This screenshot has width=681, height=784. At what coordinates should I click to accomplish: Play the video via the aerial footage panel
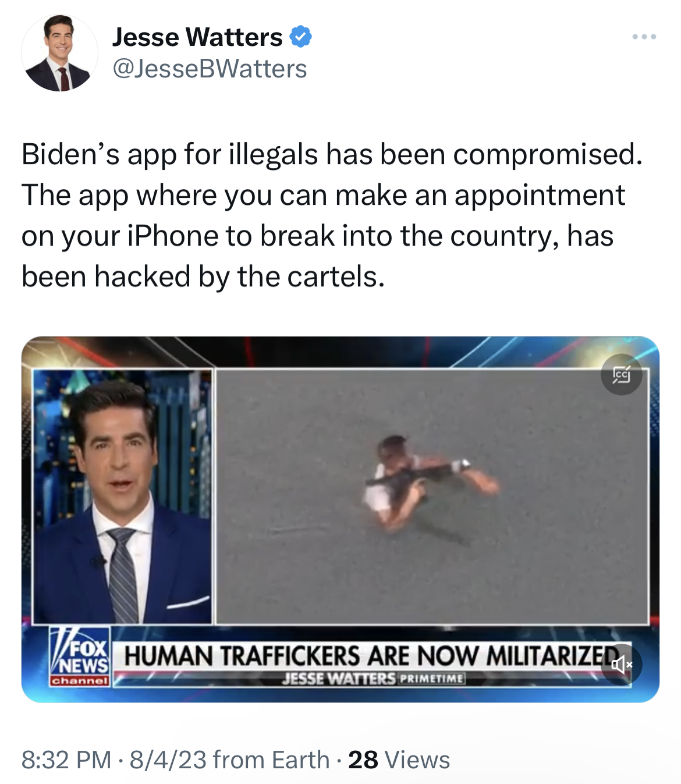coord(432,496)
